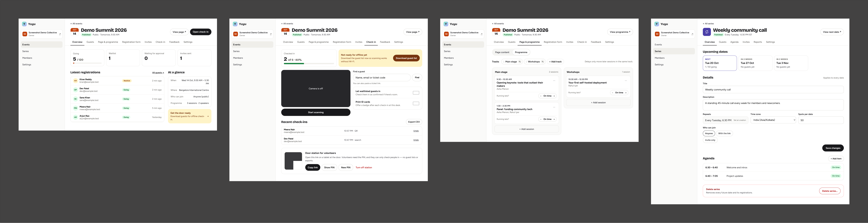Image resolution: width=868 pixels, height=223 pixels.
Task: Click Arjun Rao's AR avatar
Action: point(75,117)
